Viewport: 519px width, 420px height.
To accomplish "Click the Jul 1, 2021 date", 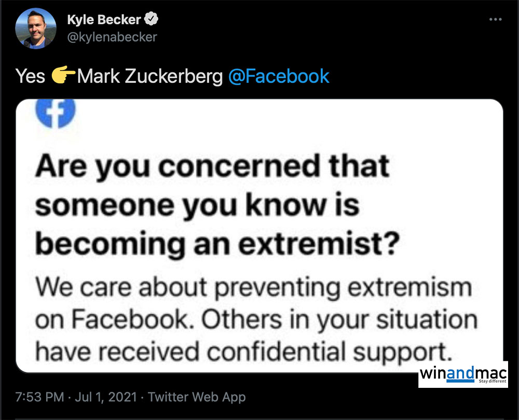I will 106,398.
